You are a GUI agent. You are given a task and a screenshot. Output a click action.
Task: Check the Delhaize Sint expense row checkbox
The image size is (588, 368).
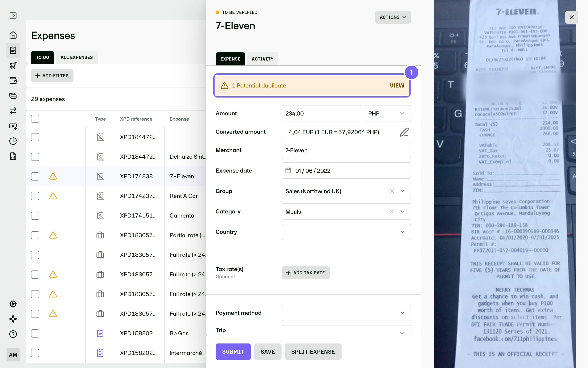point(35,157)
